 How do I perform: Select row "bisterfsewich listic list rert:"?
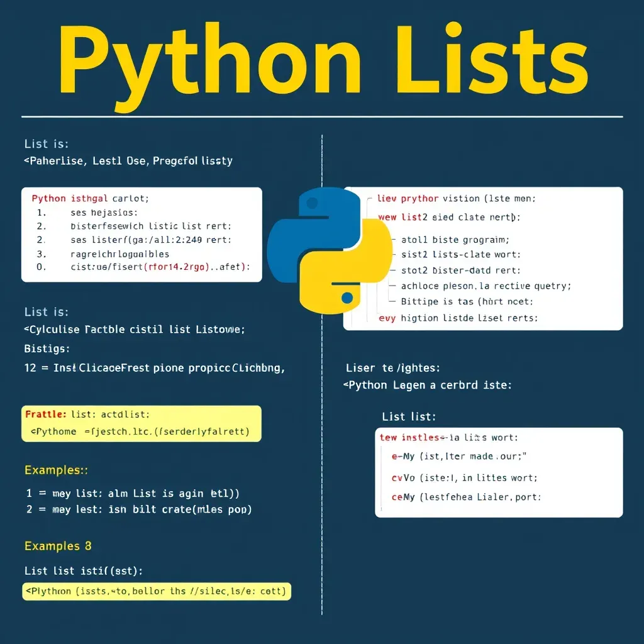pyautogui.click(x=151, y=226)
